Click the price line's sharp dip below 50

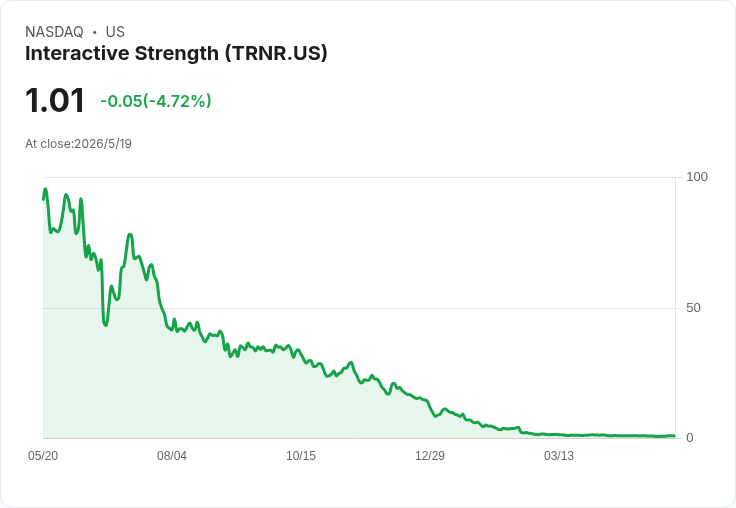click(105, 324)
